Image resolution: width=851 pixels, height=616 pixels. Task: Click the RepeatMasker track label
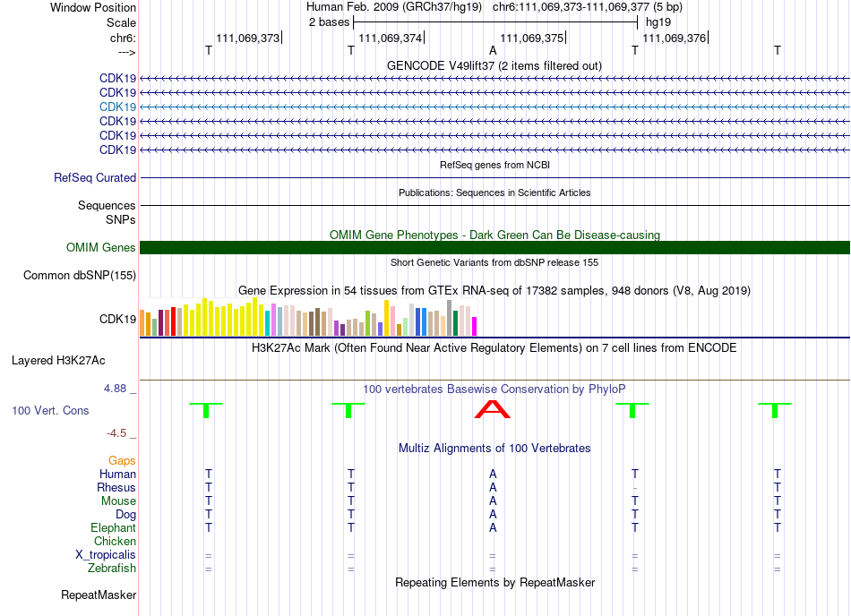click(x=99, y=595)
